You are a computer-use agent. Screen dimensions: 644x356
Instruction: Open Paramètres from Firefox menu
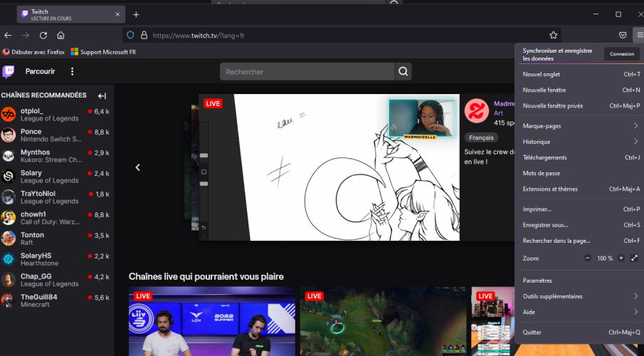[579, 281]
